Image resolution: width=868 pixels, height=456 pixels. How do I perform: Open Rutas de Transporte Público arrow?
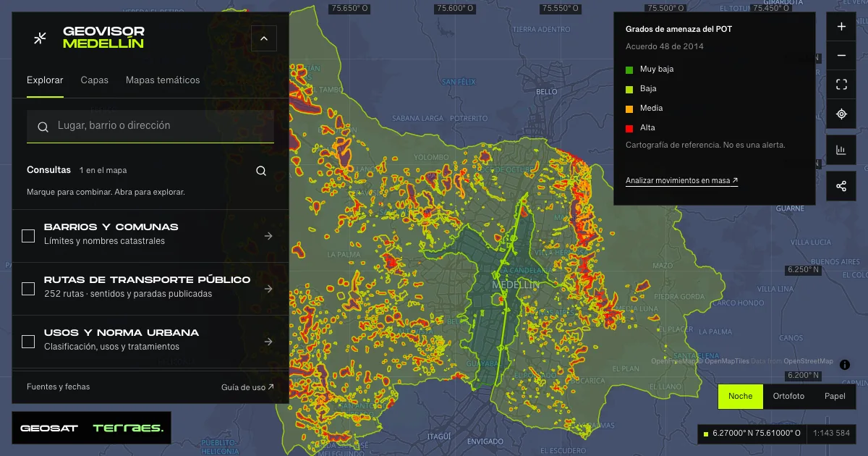(268, 289)
